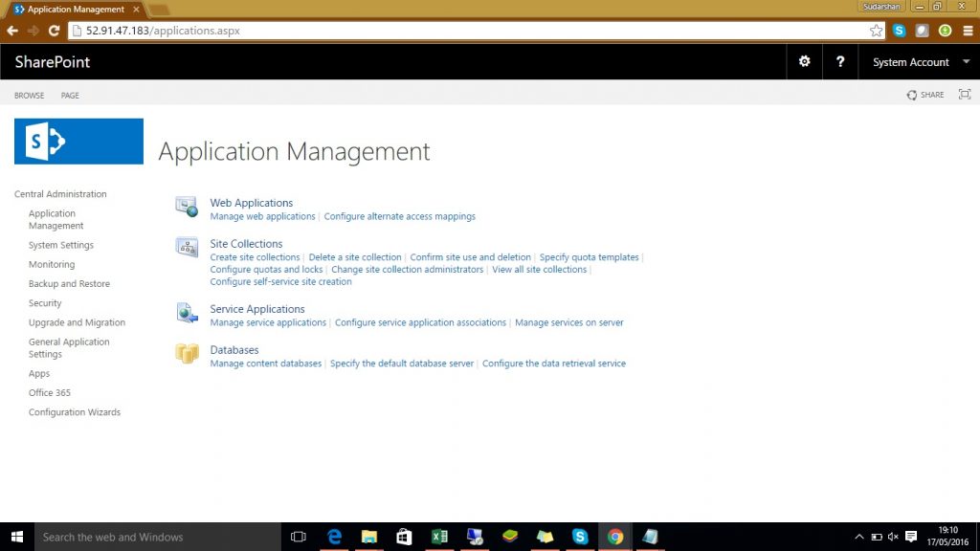The height and width of the screenshot is (551, 980).
Task: Click Create site collections link
Action: pos(255,257)
